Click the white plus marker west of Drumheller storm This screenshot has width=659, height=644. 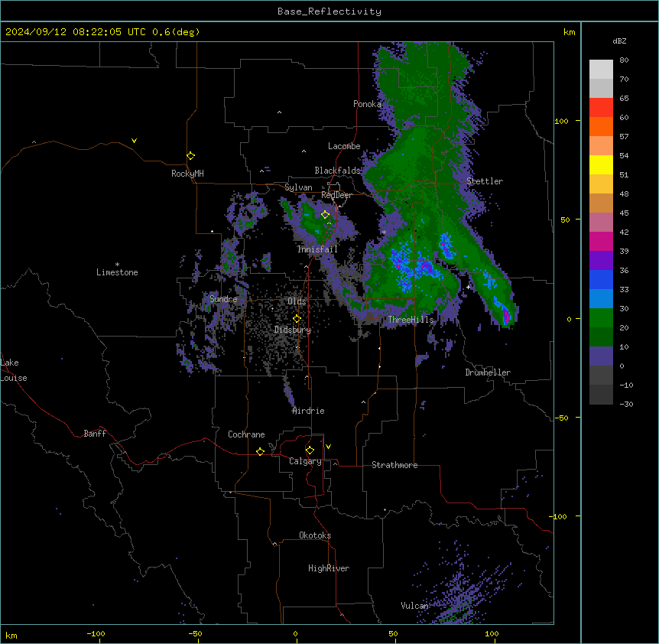click(x=468, y=287)
